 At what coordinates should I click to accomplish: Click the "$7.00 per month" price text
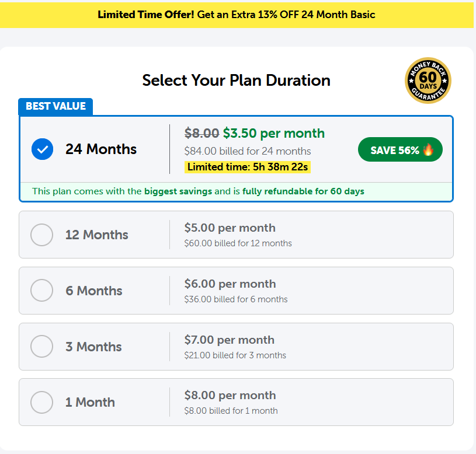click(229, 340)
